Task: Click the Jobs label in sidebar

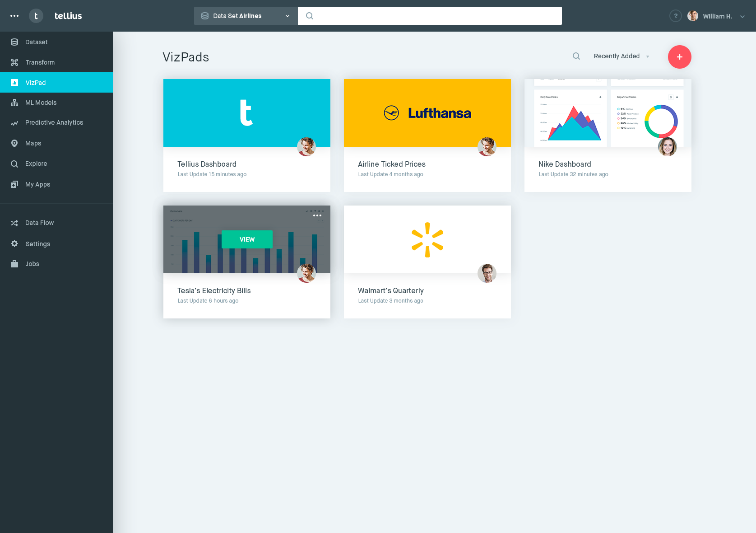Action: pos(32,264)
